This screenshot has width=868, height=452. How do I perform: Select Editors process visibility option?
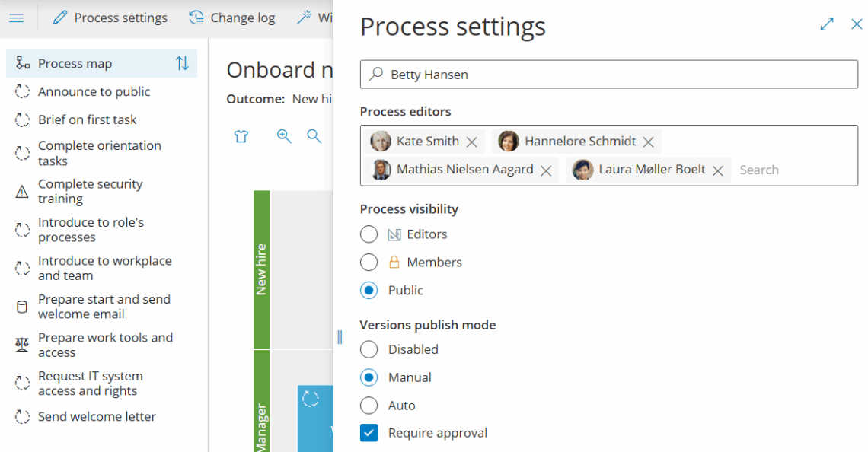click(x=369, y=234)
